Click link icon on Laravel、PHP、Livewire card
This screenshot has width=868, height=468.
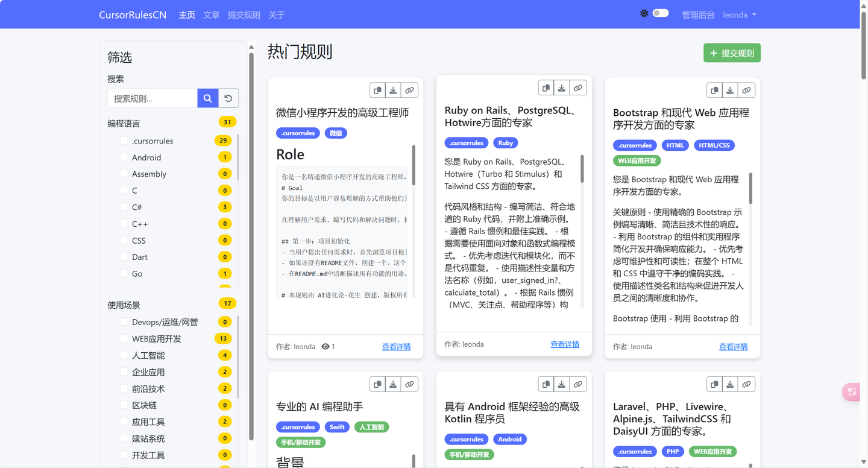pos(746,384)
